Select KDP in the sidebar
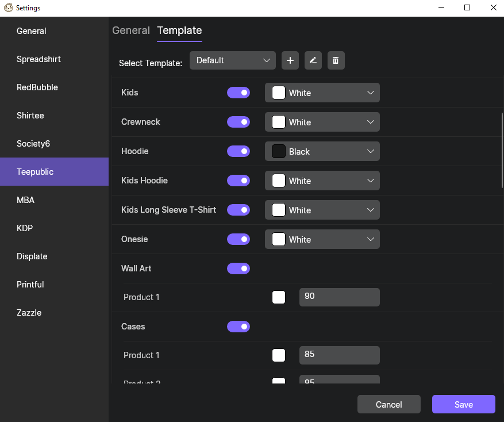The height and width of the screenshot is (422, 504). coord(55,228)
